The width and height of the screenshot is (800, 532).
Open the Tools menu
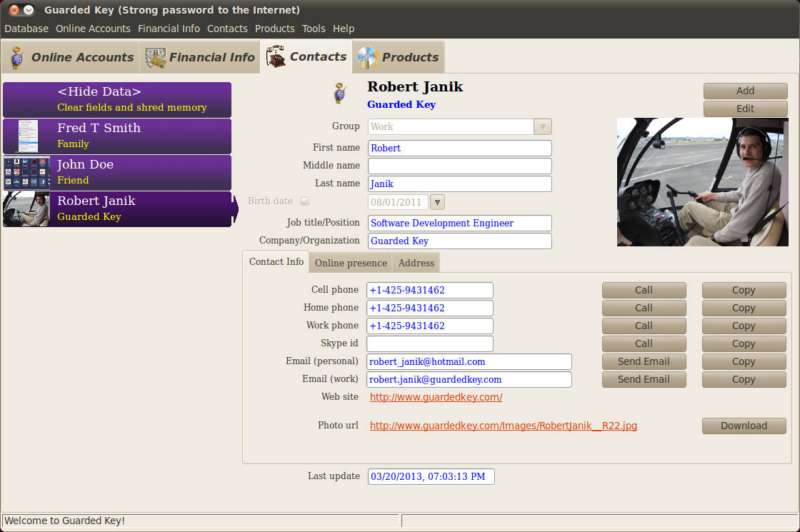click(x=314, y=29)
